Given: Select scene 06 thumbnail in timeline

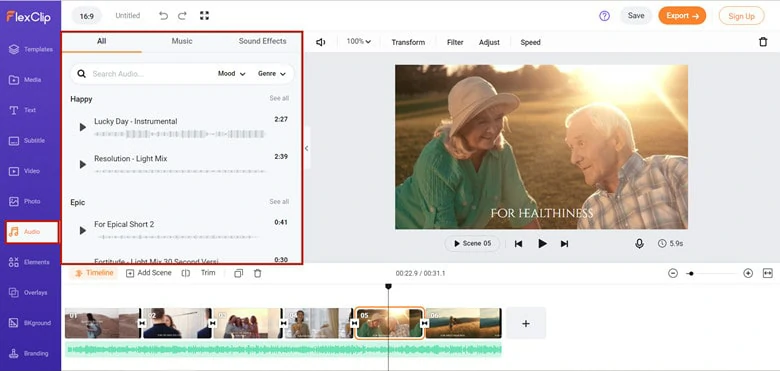Looking at the screenshot, I should (464, 323).
